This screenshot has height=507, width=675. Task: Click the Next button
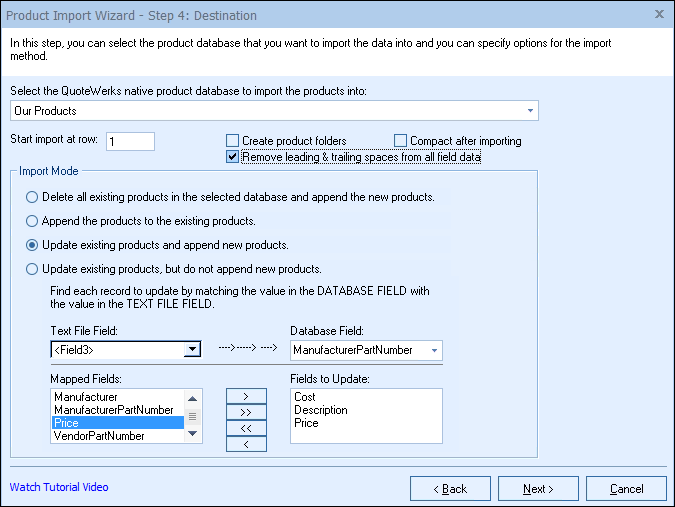tap(539, 488)
